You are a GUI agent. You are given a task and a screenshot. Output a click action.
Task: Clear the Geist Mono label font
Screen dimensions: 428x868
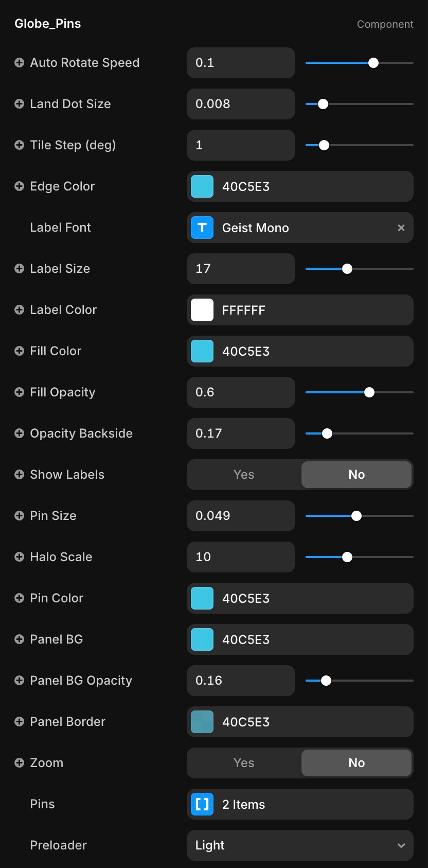[401, 228]
